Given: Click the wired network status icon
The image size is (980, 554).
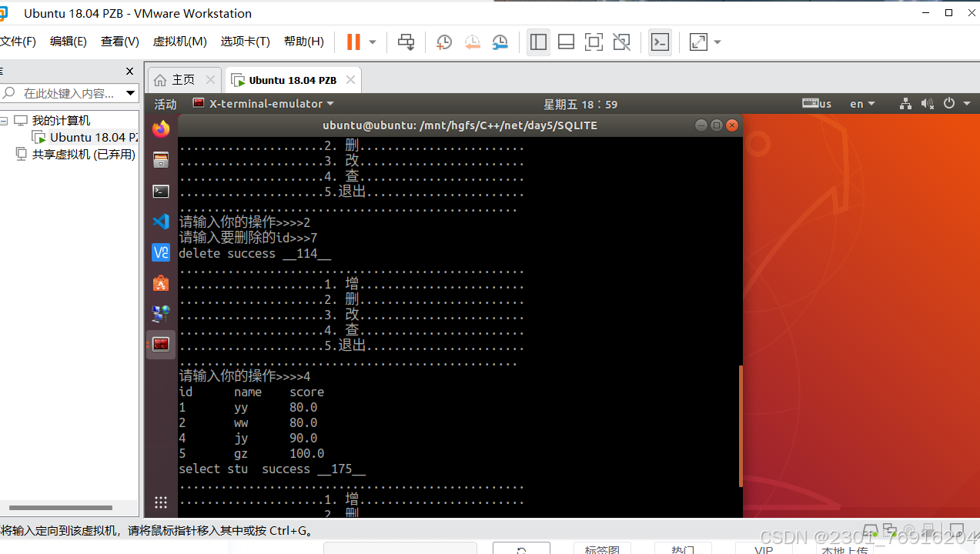Looking at the screenshot, I should point(905,104).
